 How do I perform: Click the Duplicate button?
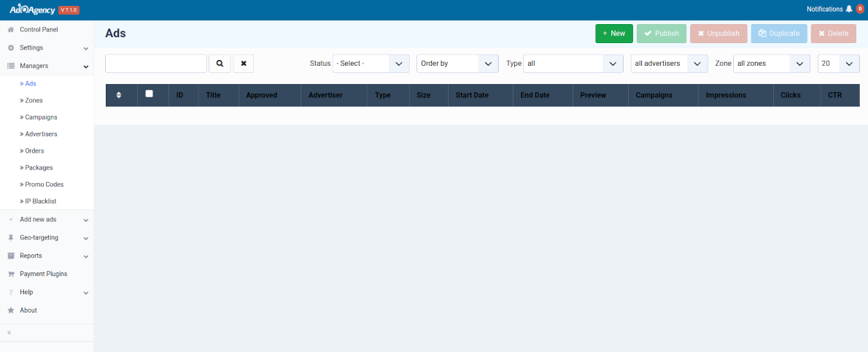[779, 34]
